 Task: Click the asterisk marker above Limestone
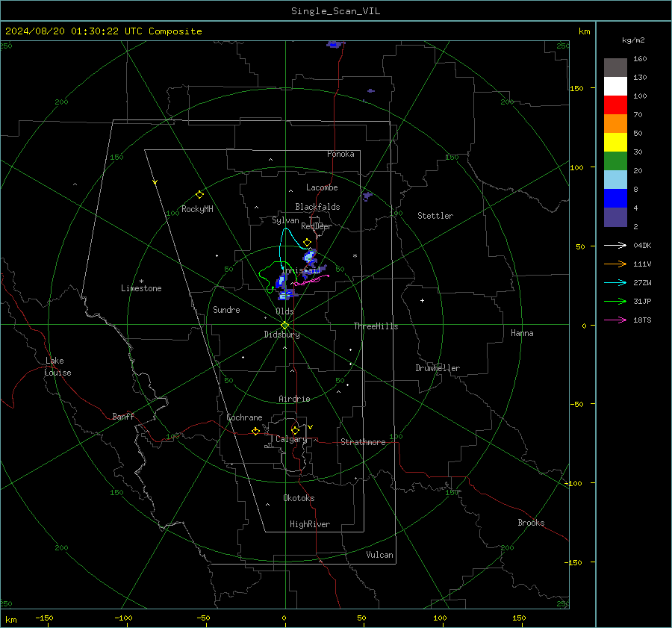141,282
